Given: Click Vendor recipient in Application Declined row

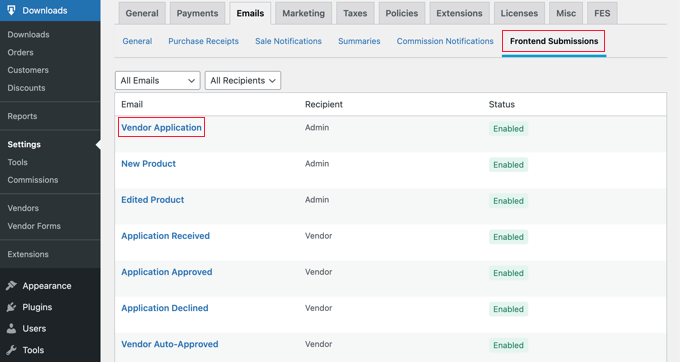Looking at the screenshot, I should tap(318, 308).
